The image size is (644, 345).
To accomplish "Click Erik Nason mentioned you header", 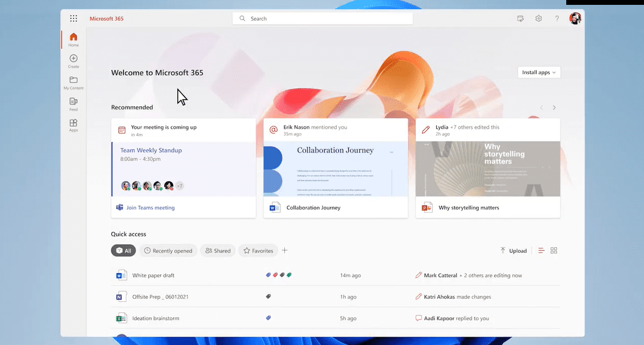I will tap(315, 128).
